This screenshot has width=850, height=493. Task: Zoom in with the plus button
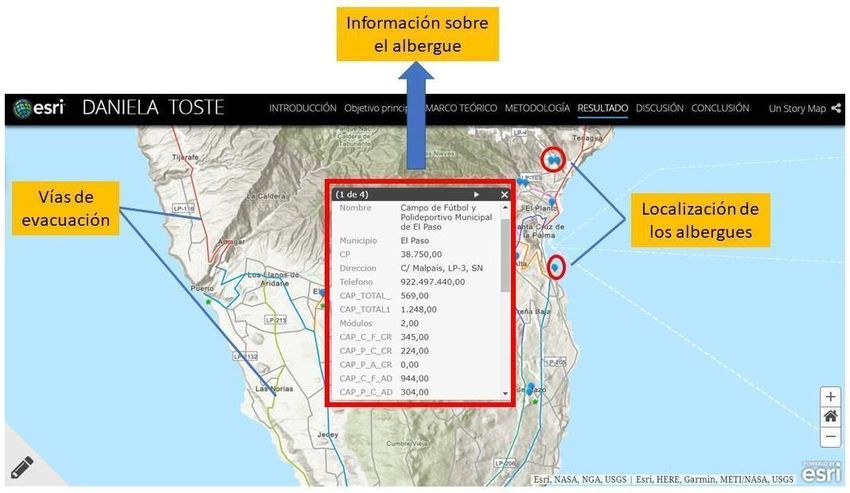830,397
